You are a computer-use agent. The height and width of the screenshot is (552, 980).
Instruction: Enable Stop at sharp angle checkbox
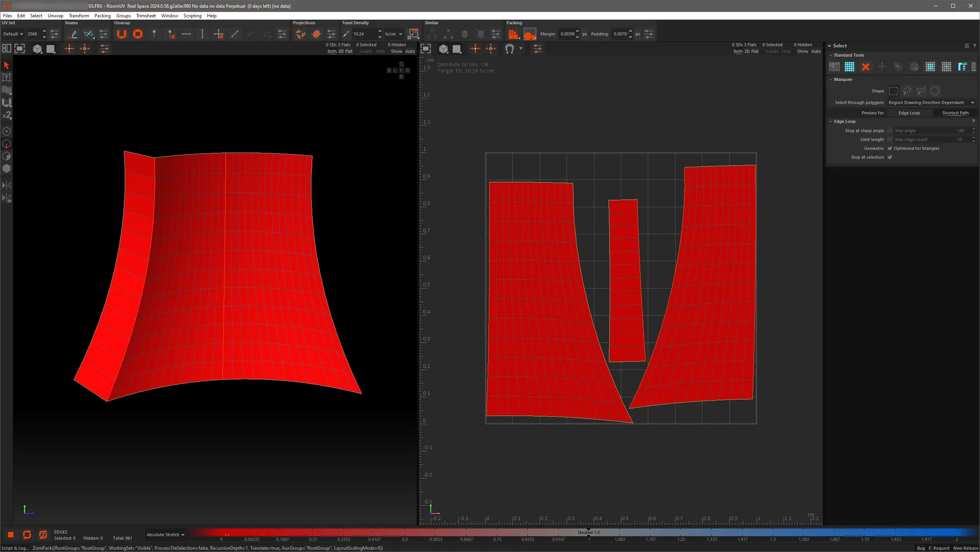point(890,131)
